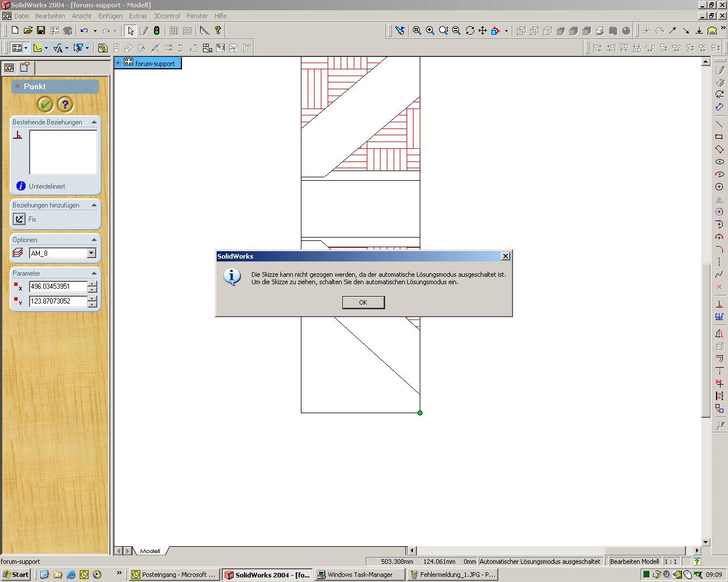728x582 pixels.
Task: Open Fehlermeldung_1.JPG taskbar window
Action: click(x=453, y=575)
